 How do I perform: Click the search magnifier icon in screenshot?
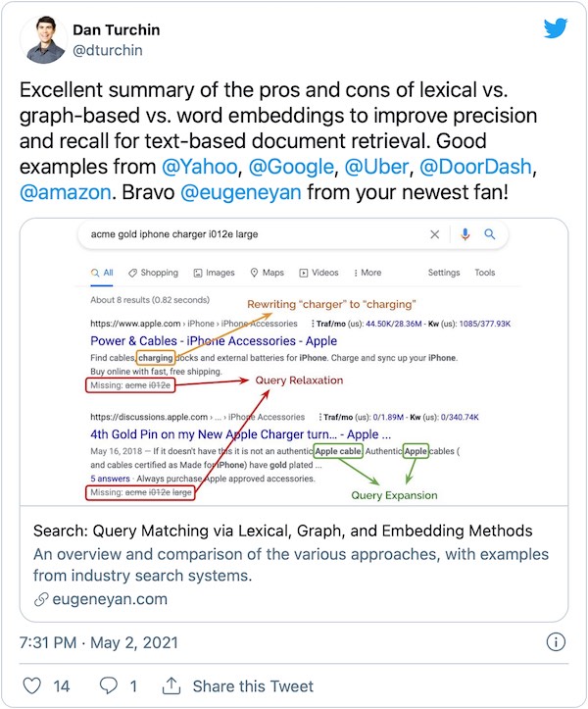490,234
